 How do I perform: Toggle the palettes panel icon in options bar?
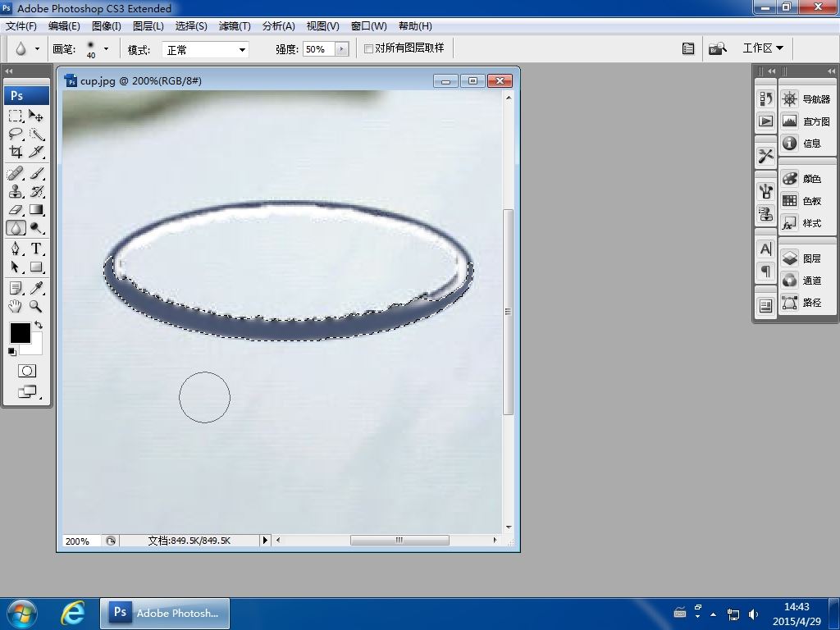(688, 48)
